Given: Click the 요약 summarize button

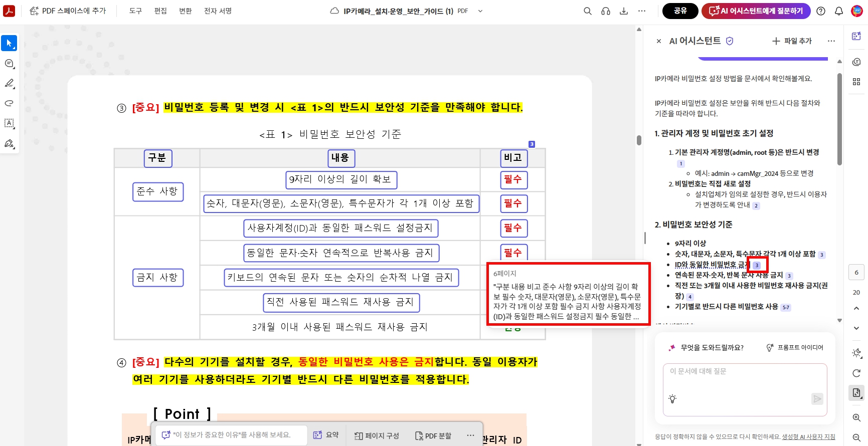Looking at the screenshot, I should 326,435.
